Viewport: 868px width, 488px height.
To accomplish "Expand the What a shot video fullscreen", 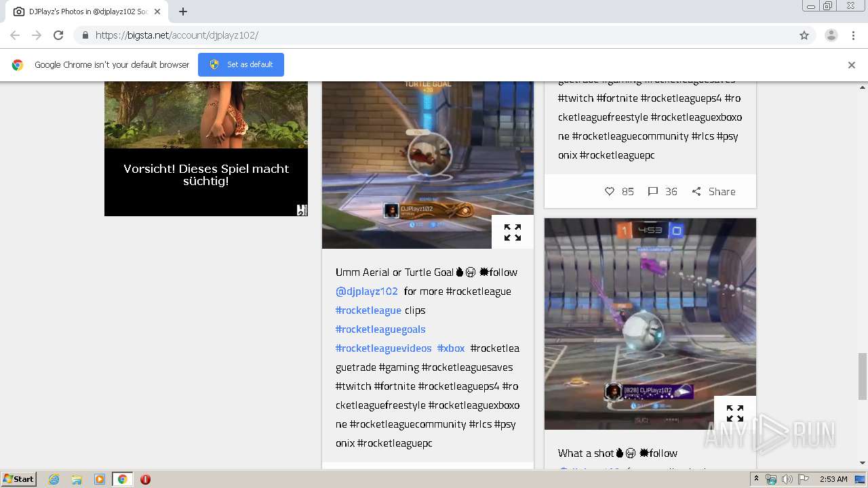I will (735, 413).
